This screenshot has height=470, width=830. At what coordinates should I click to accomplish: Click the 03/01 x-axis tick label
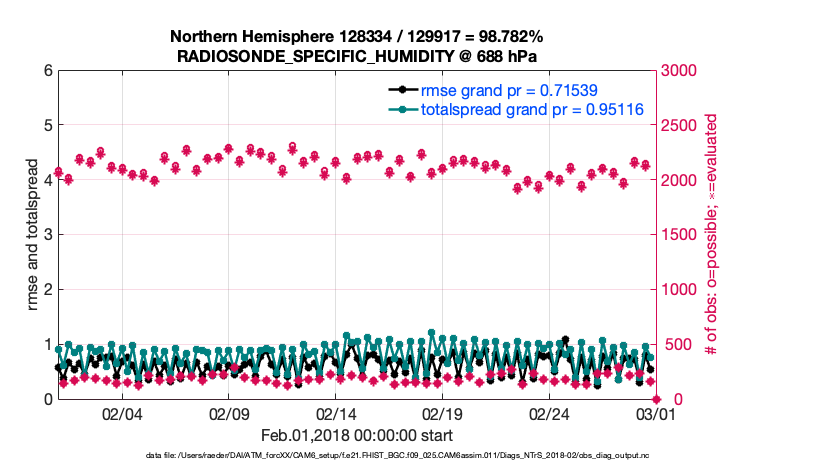point(655,414)
